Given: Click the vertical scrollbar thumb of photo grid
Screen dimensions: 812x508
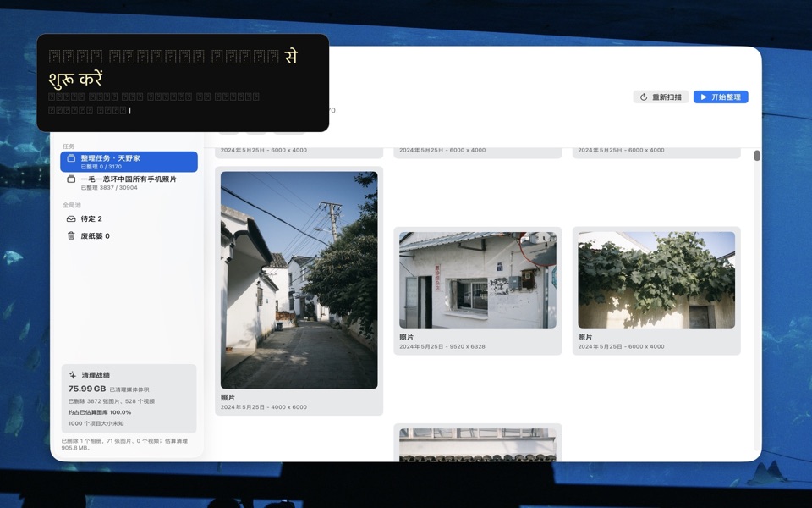Looking at the screenshot, I should 756,156.
